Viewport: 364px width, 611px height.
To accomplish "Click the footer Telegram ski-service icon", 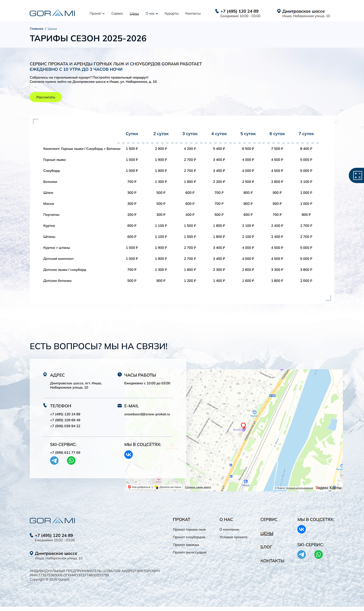I will coord(301,554).
